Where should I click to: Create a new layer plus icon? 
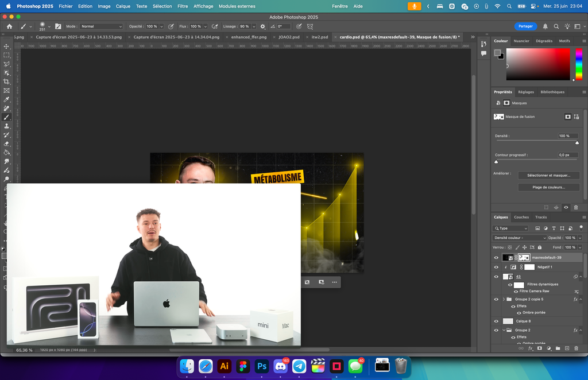pyautogui.click(x=567, y=348)
